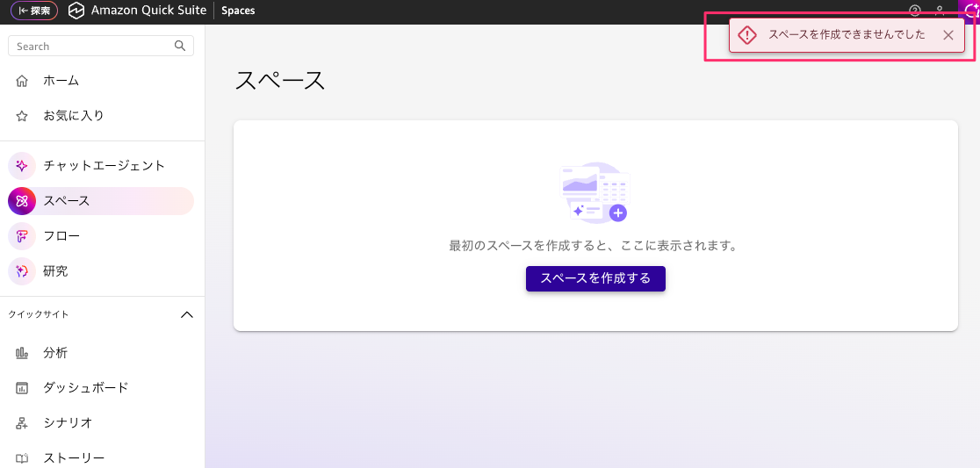Image resolution: width=980 pixels, height=468 pixels.
Task: Open the チャットエージェント sparkle icon
Action: (x=22, y=166)
